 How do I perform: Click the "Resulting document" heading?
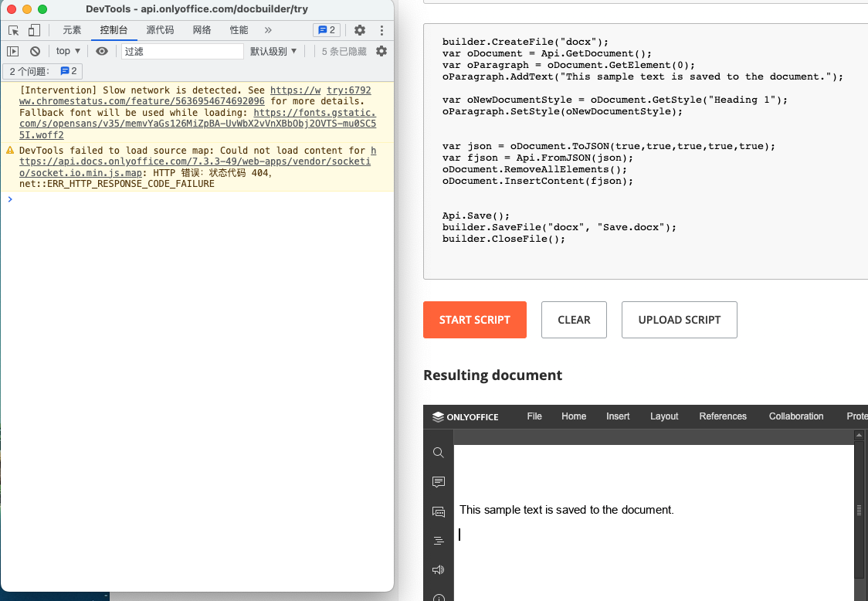(x=493, y=375)
